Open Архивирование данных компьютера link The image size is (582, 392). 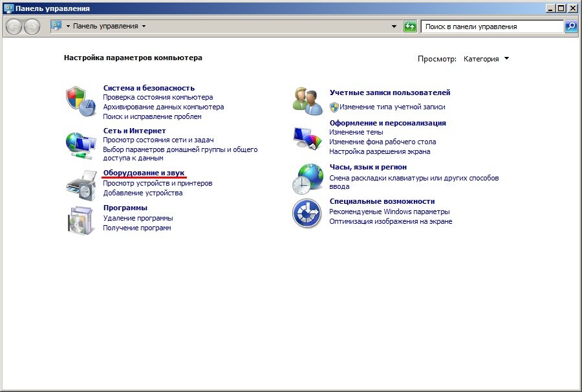pos(164,107)
